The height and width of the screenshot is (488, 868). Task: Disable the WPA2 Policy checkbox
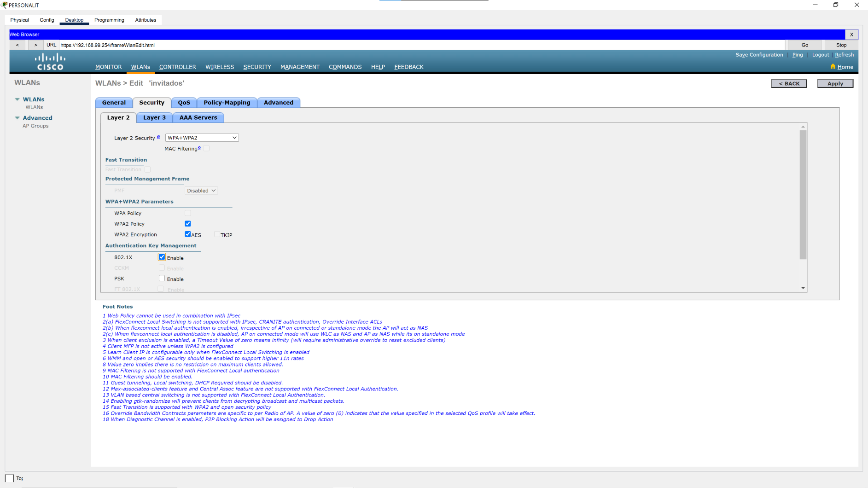click(187, 223)
